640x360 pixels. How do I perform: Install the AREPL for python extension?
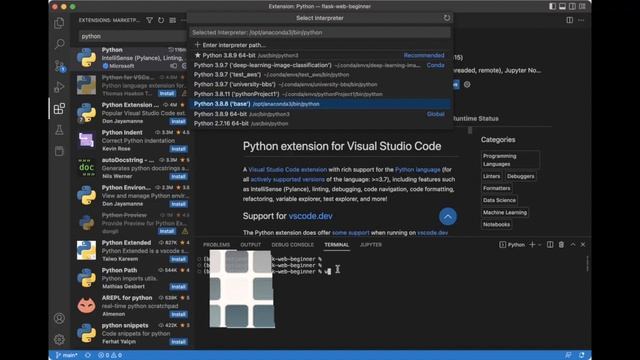(x=178, y=314)
